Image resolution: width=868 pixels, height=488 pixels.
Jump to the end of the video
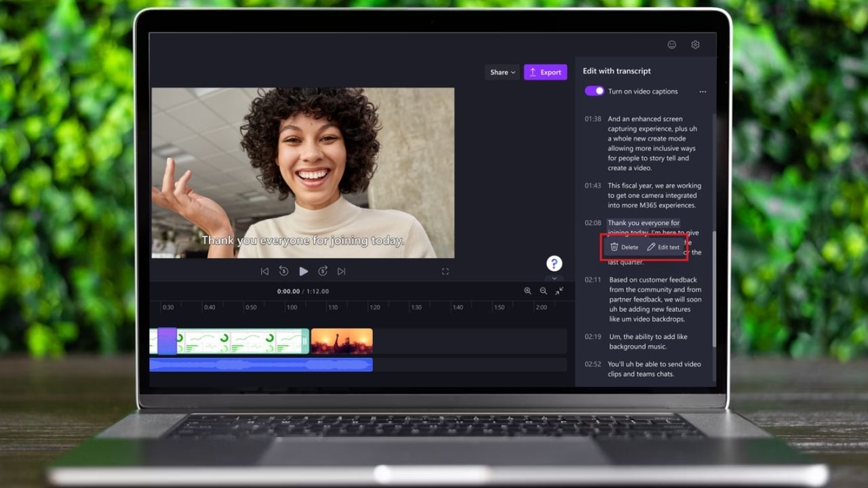[x=342, y=270]
